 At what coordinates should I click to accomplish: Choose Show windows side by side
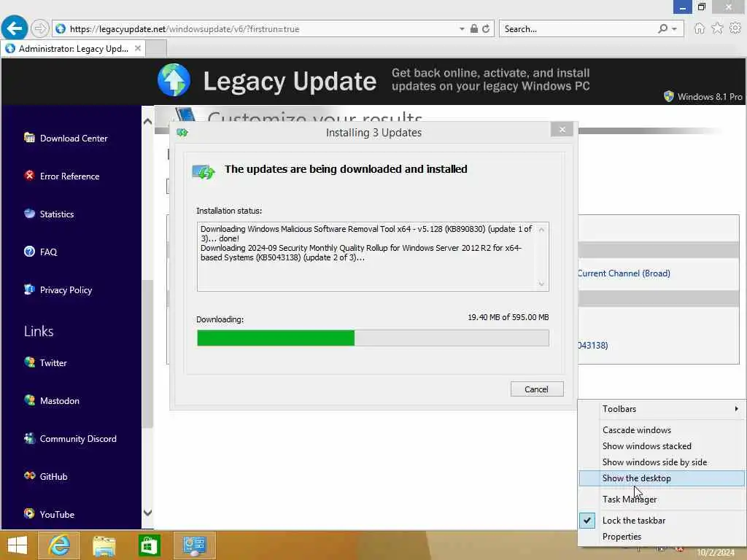(661, 462)
